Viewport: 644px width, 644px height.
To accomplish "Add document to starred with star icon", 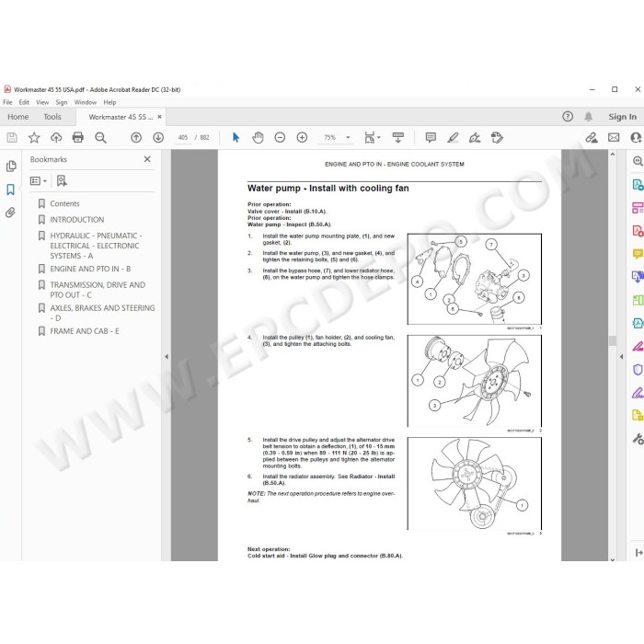I will 34,138.
